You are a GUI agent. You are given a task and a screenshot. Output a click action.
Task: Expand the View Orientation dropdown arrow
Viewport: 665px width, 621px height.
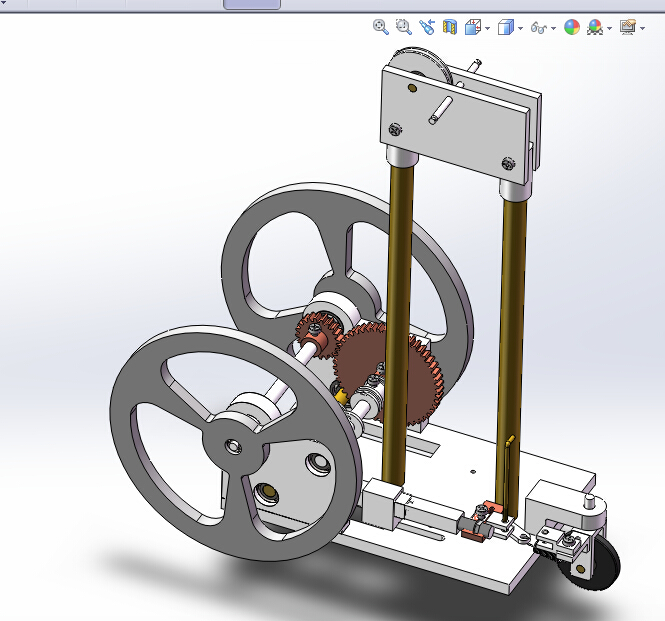tap(487, 28)
